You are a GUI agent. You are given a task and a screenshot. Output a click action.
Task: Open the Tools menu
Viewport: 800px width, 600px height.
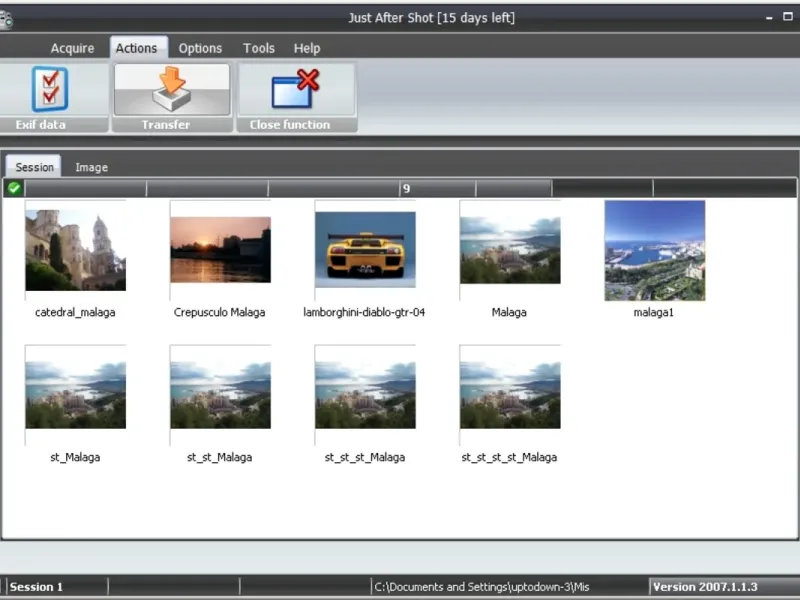259,48
